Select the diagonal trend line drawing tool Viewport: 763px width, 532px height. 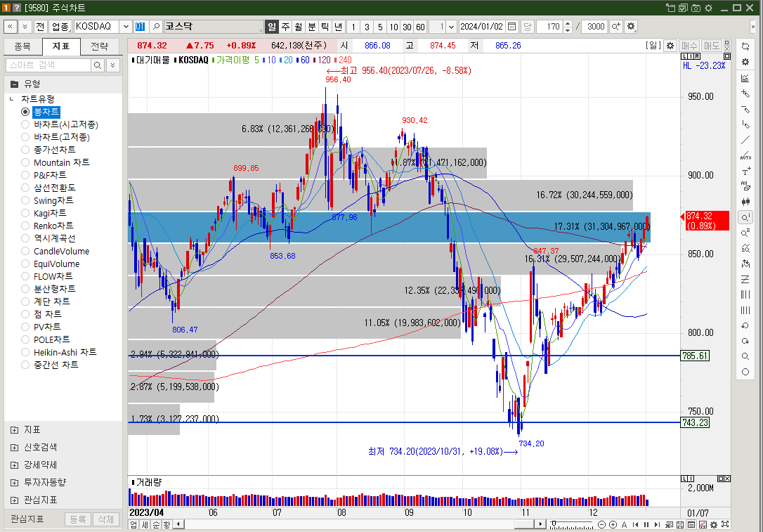[745, 140]
